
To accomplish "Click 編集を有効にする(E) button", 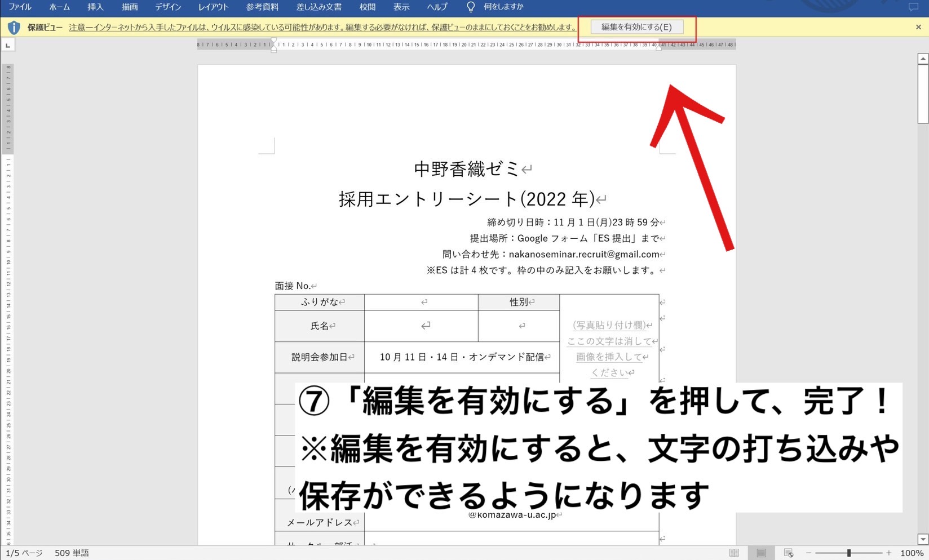I will (x=636, y=27).
